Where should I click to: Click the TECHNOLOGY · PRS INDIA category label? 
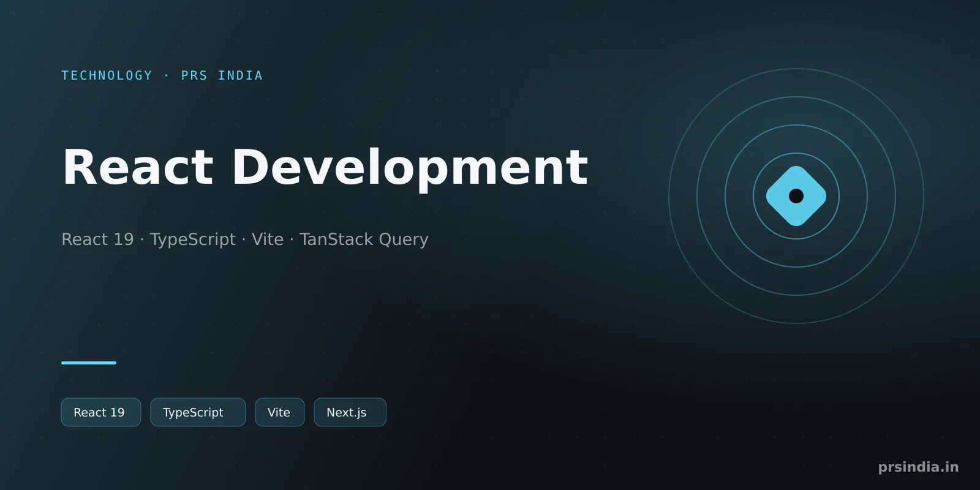coord(162,75)
